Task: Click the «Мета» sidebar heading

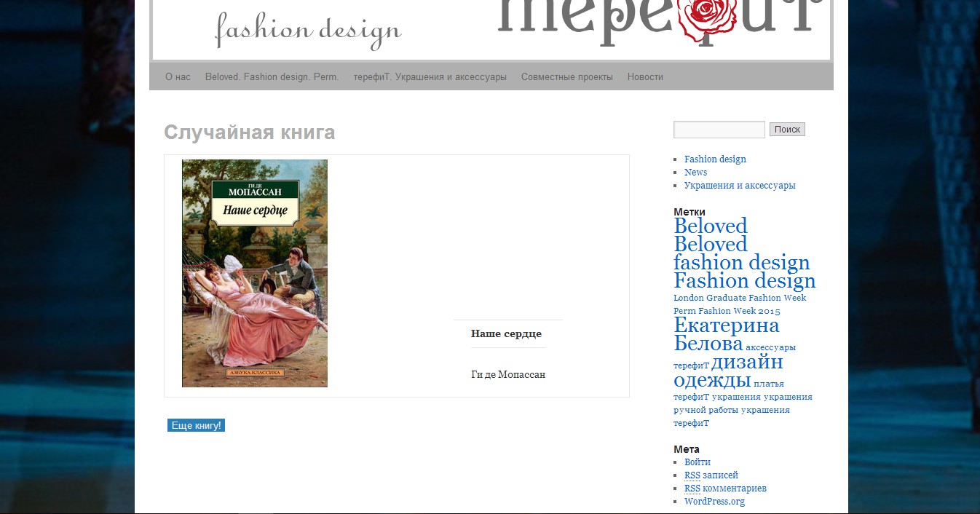Action: click(687, 449)
